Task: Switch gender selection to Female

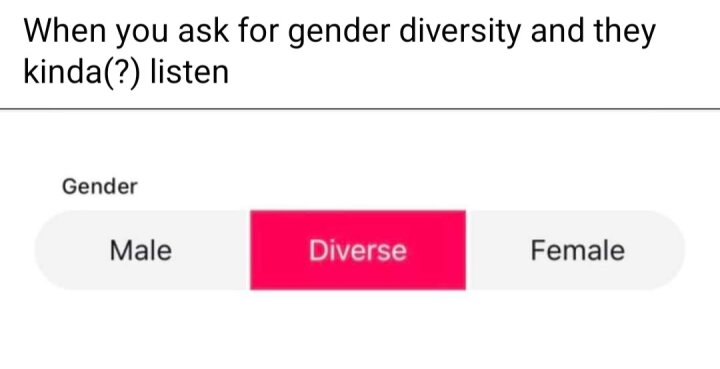Action: click(x=575, y=251)
